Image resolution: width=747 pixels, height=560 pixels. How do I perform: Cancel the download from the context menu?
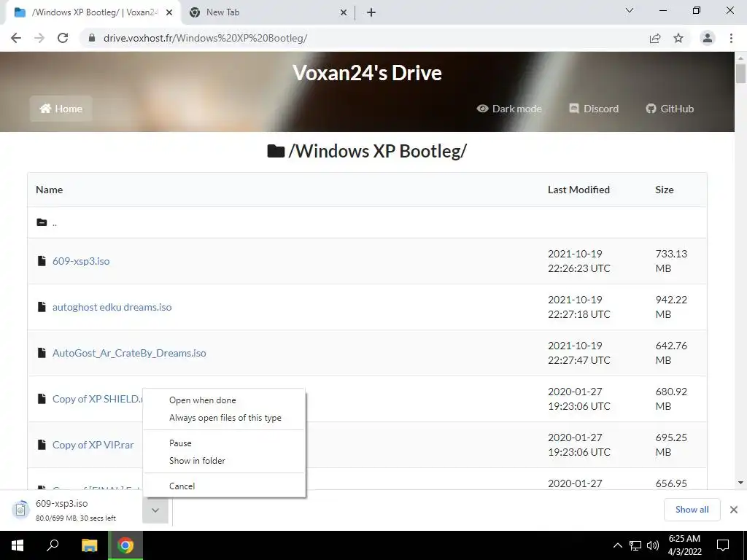click(x=224, y=486)
